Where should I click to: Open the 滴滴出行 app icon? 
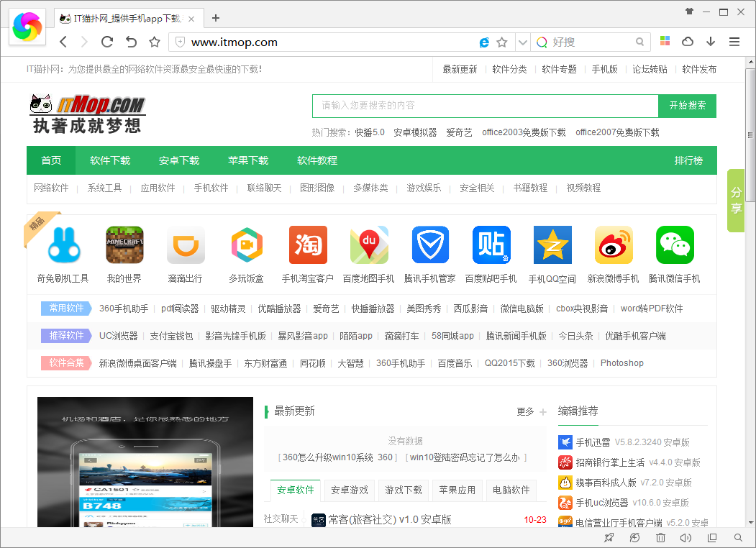tap(186, 245)
